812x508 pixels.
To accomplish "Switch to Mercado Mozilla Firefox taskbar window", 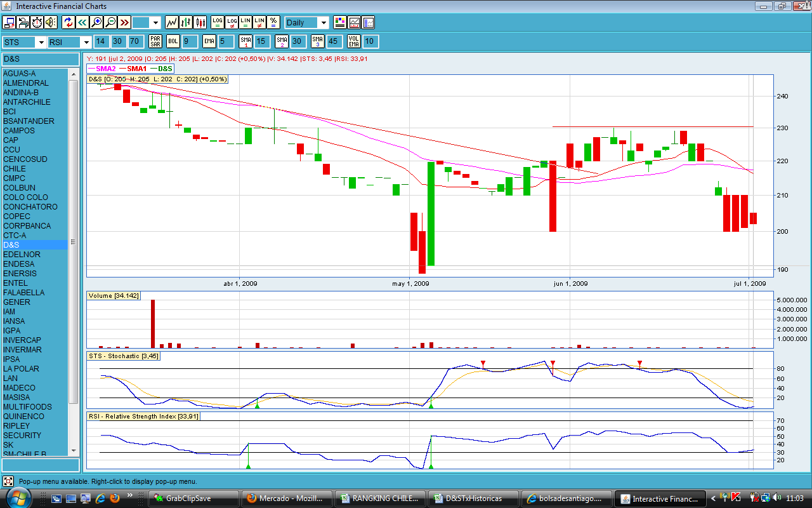I will [287, 498].
